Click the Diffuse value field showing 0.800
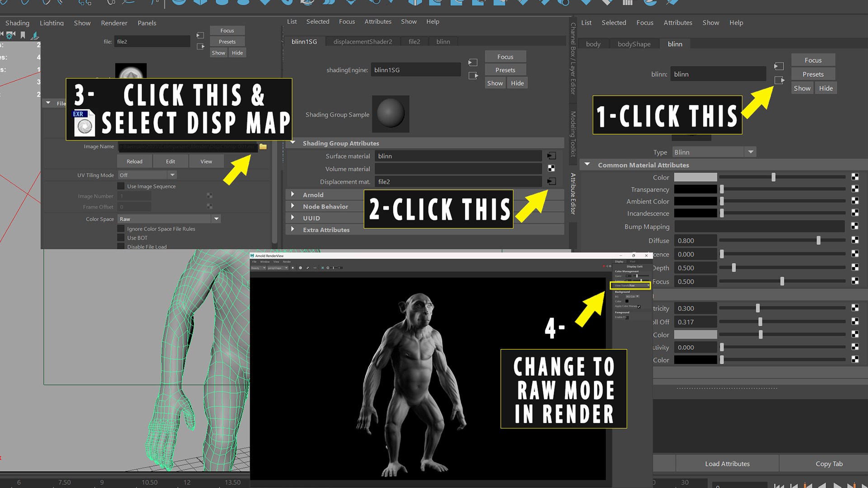The height and width of the screenshot is (488, 868). (695, 240)
